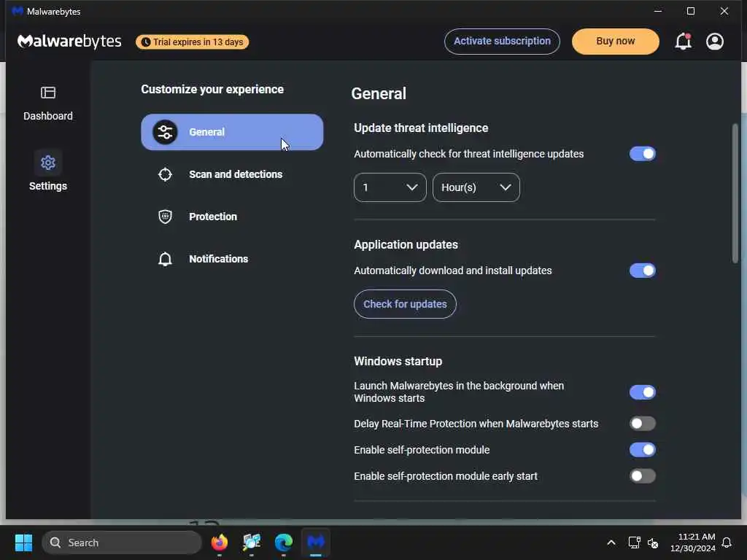Viewport: 747px width, 560px height.
Task: Click the Scan and detections crosshair icon
Action: click(x=165, y=174)
